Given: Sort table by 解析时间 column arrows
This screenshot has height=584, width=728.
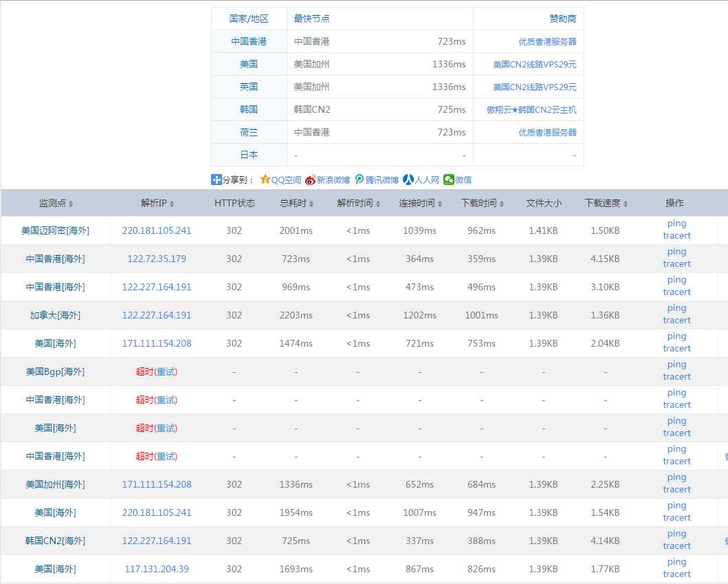Looking at the screenshot, I should 378,204.
